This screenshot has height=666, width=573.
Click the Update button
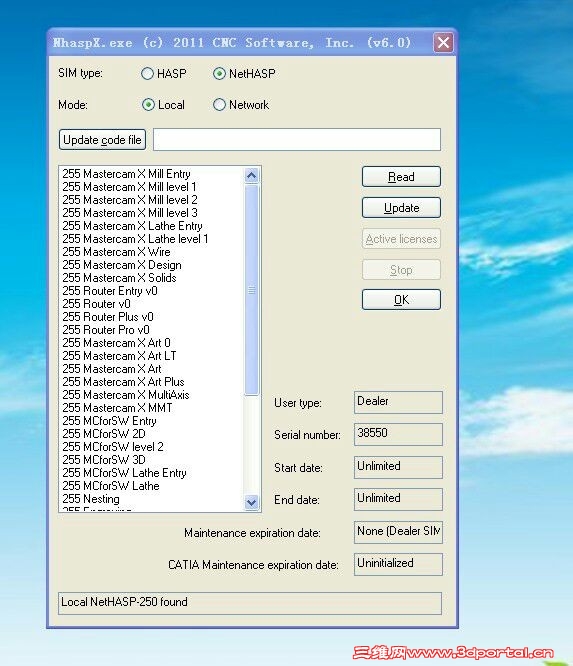[x=401, y=208]
